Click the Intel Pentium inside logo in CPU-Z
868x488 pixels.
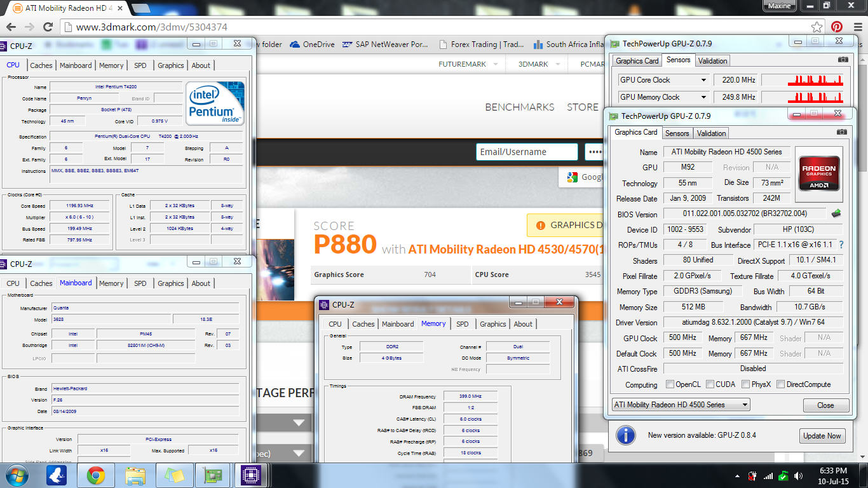pyautogui.click(x=215, y=103)
